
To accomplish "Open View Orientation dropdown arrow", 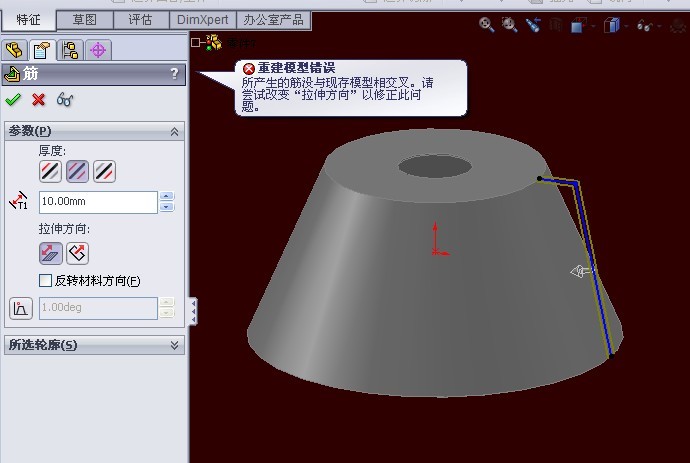I will pyautogui.click(x=593, y=26).
